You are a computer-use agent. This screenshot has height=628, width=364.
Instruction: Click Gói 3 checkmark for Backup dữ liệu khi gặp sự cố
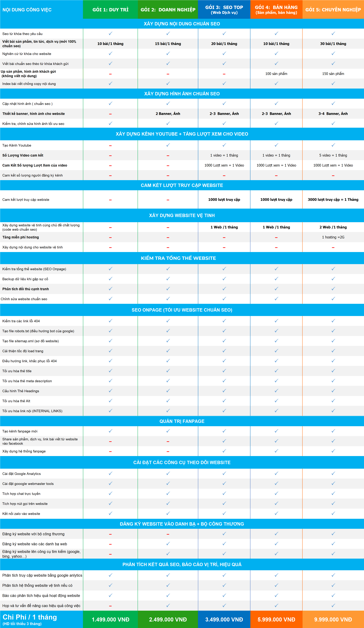point(224,279)
